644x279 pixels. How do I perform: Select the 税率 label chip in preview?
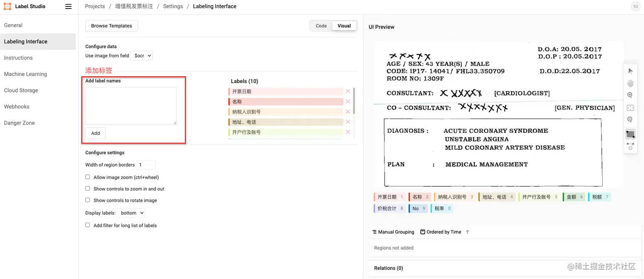[442, 208]
